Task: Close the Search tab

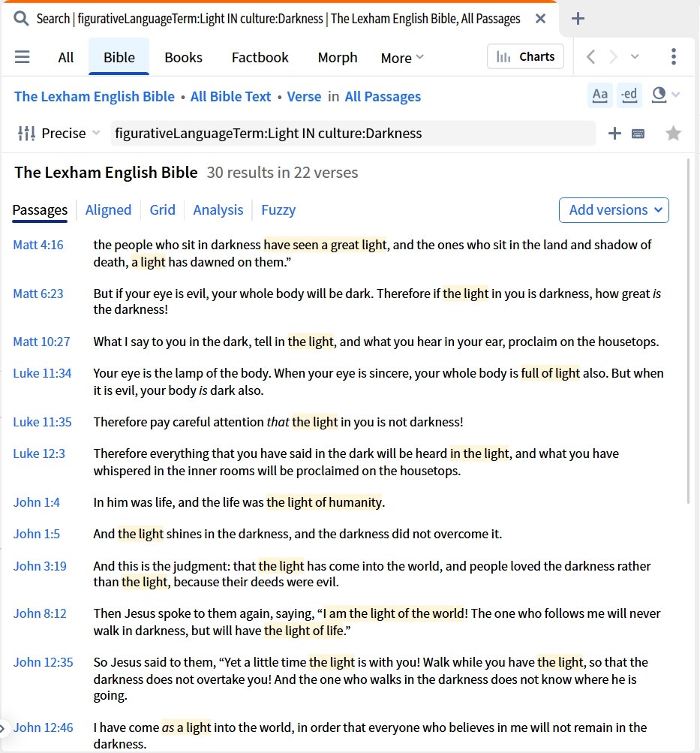Action: (540, 19)
